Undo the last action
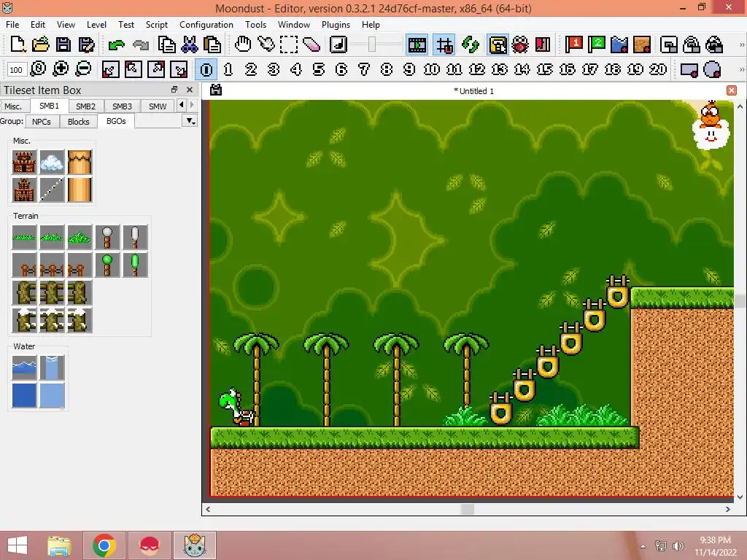Image resolution: width=747 pixels, height=560 pixels. pyautogui.click(x=116, y=44)
